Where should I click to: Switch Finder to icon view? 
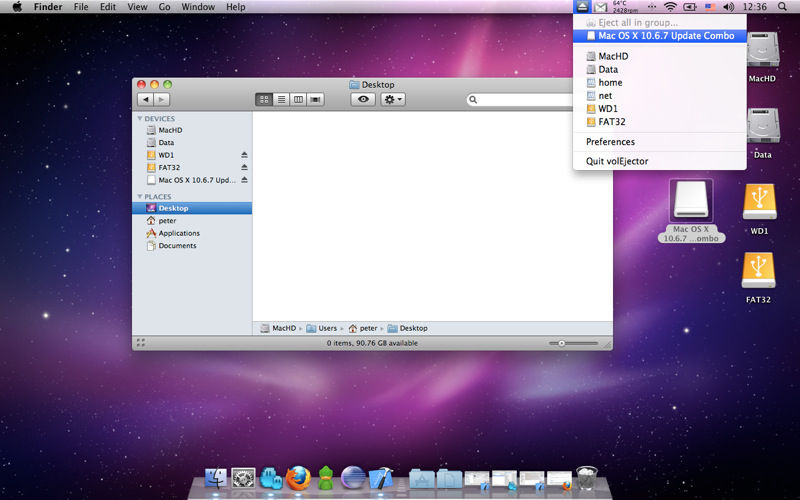(264, 99)
